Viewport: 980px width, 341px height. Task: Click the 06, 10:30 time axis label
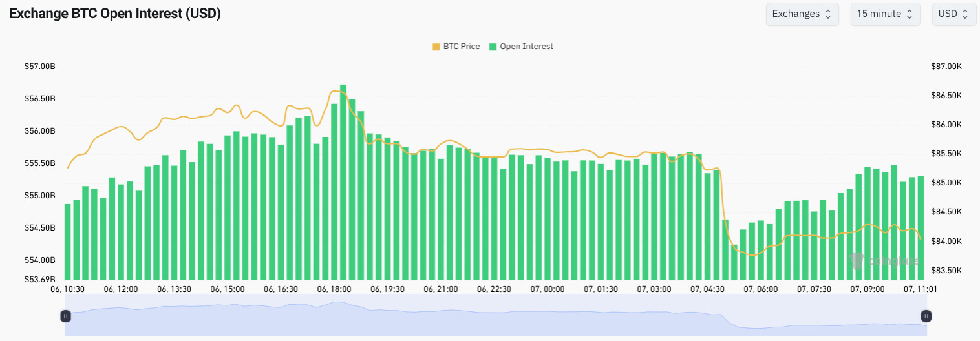click(68, 290)
